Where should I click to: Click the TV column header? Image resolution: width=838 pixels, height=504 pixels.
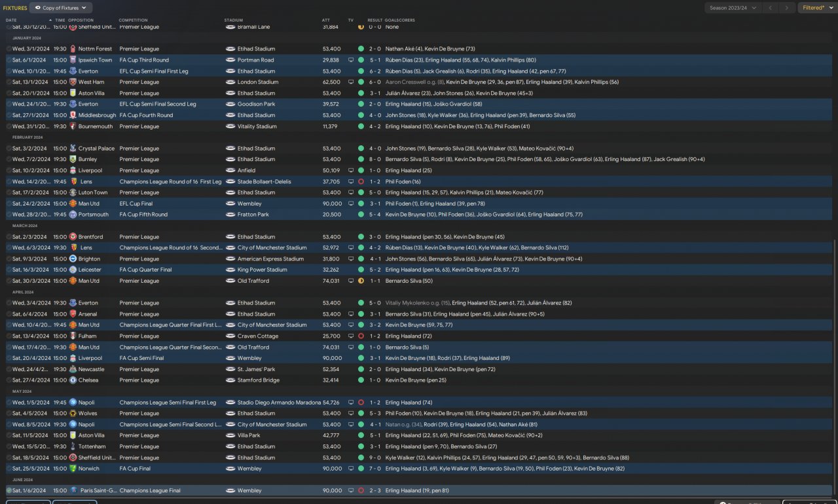[351, 20]
